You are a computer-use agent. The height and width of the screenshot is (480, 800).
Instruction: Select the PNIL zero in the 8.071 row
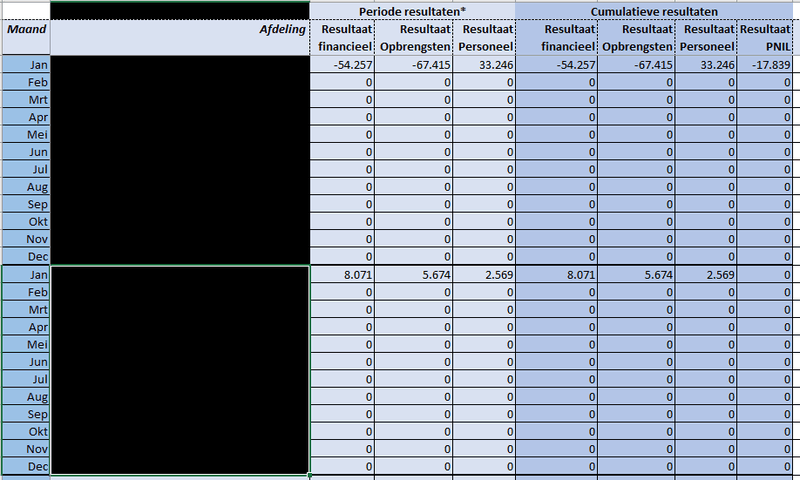click(x=765, y=274)
